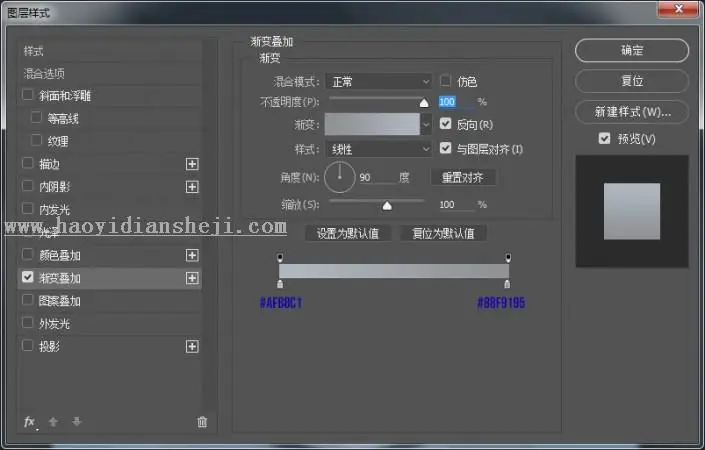
Task: Enable the 图案叠加 checkbox
Action: [27, 300]
